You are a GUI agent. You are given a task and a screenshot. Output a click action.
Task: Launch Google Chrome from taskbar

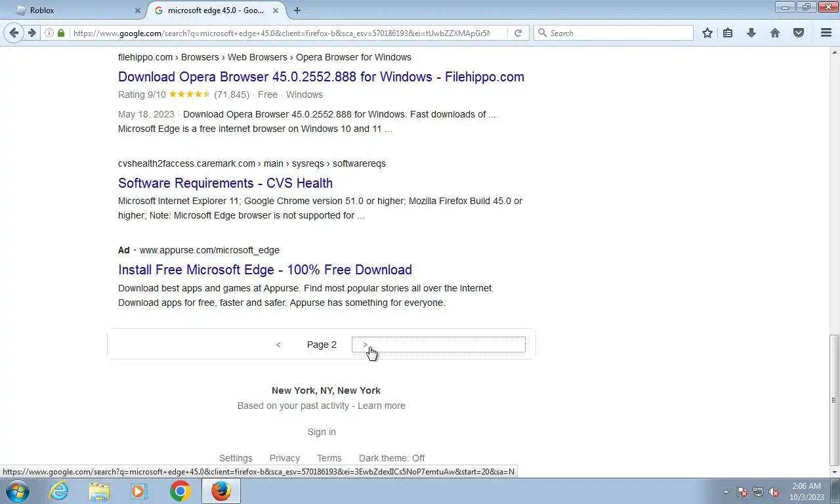[x=180, y=491]
